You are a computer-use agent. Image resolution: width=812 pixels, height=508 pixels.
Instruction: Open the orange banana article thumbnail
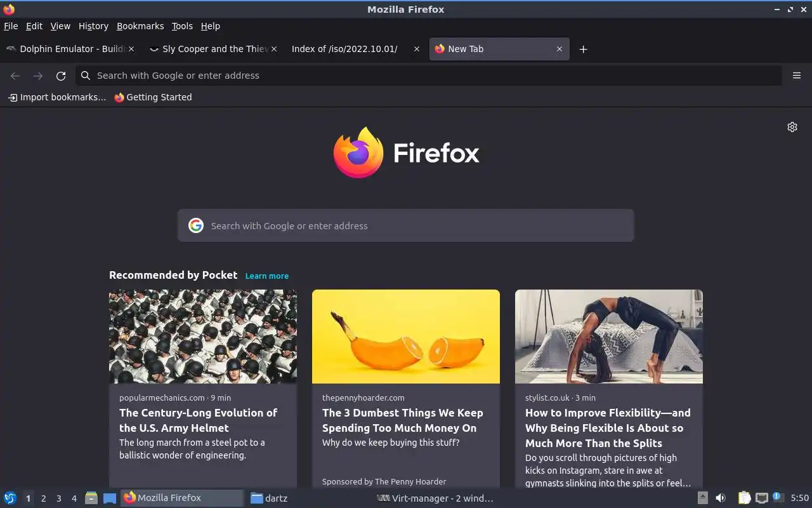pyautogui.click(x=406, y=337)
